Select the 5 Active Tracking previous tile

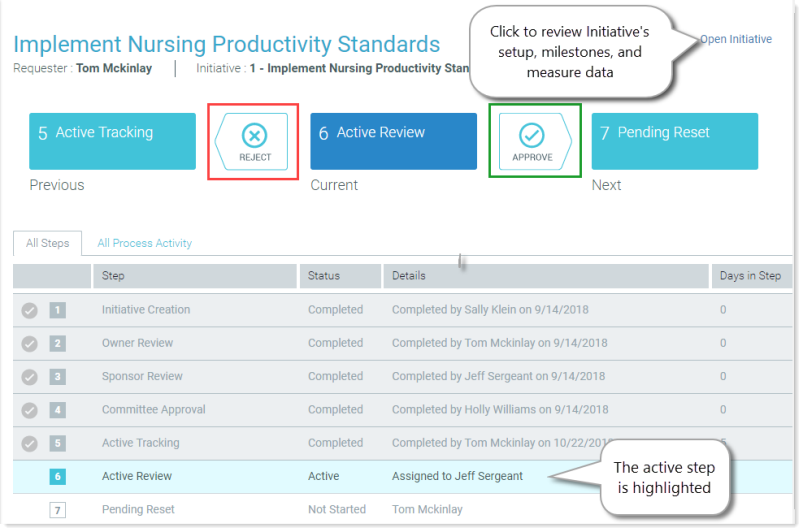[x=112, y=141]
